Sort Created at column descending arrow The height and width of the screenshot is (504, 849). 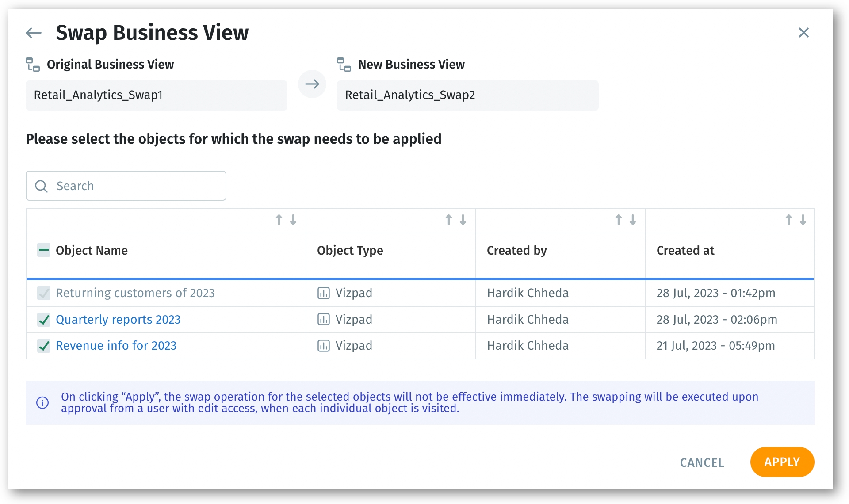[x=803, y=220]
